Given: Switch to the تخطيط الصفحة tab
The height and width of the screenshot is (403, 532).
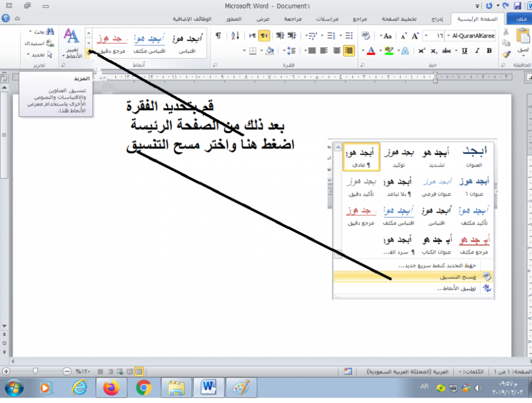Looking at the screenshot, I should pos(399,19).
